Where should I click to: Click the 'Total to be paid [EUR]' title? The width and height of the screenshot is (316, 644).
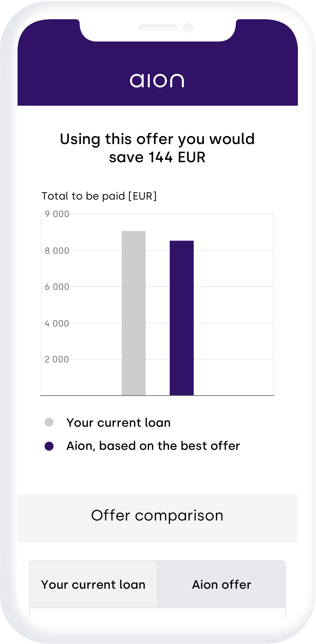point(99,196)
